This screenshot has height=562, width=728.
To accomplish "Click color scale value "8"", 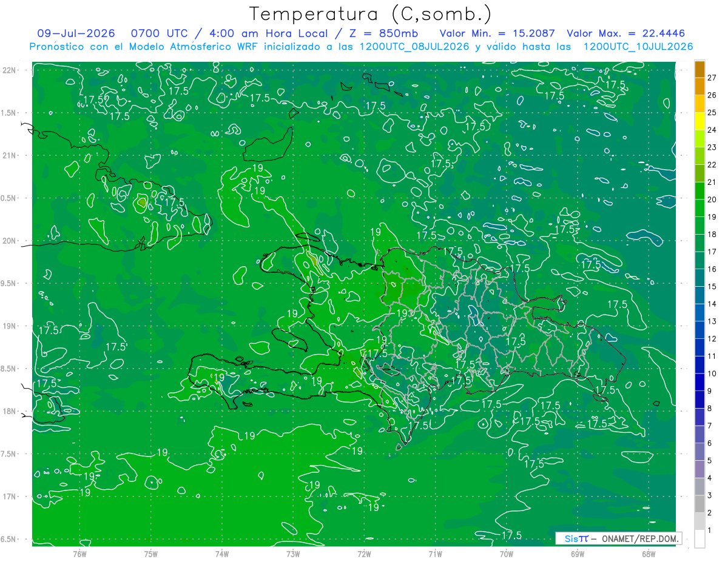I will point(711,409).
